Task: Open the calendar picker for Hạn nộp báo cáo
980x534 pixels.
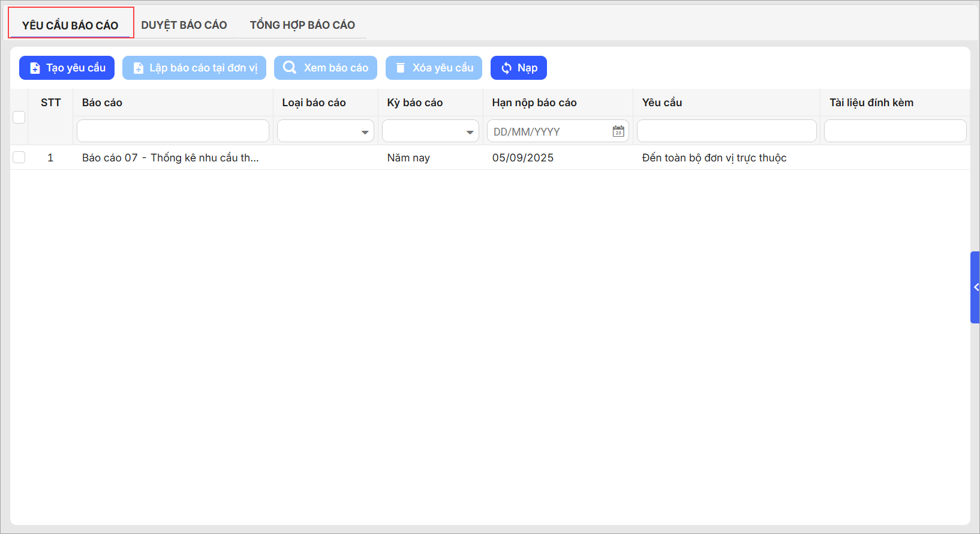Action: pyautogui.click(x=618, y=131)
